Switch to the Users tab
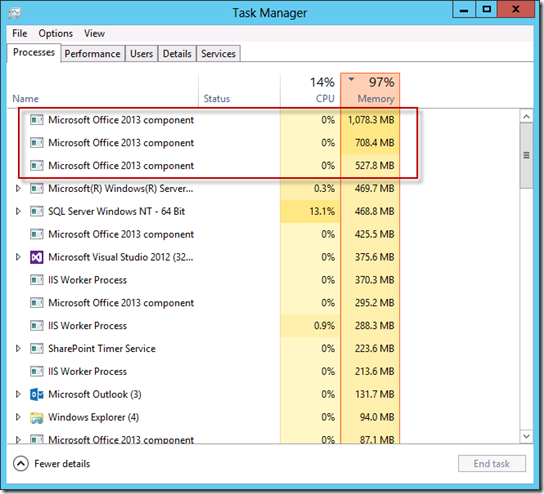This screenshot has height=494, width=544. [142, 54]
